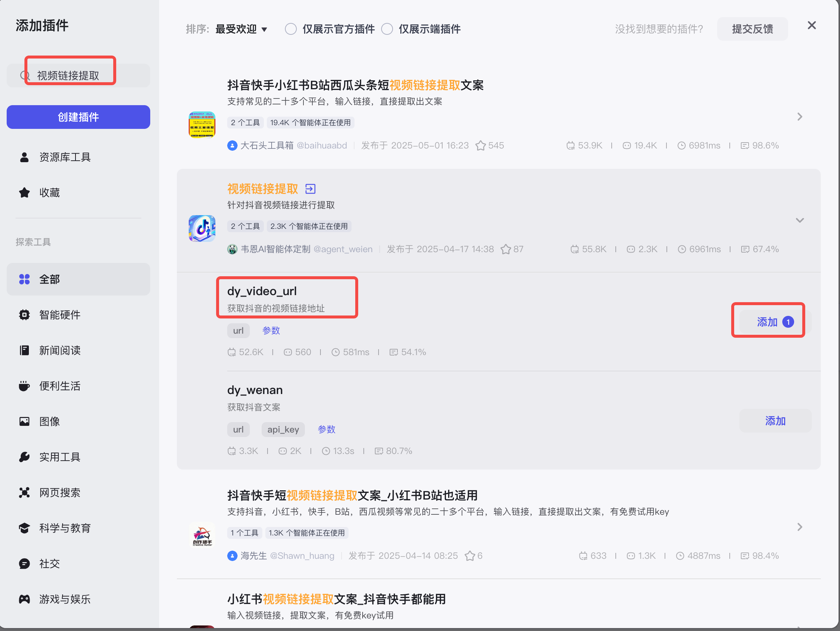The width and height of the screenshot is (840, 631).
Task: Click the 游戏与娱乐 gamepad icon
Action: [24, 600]
